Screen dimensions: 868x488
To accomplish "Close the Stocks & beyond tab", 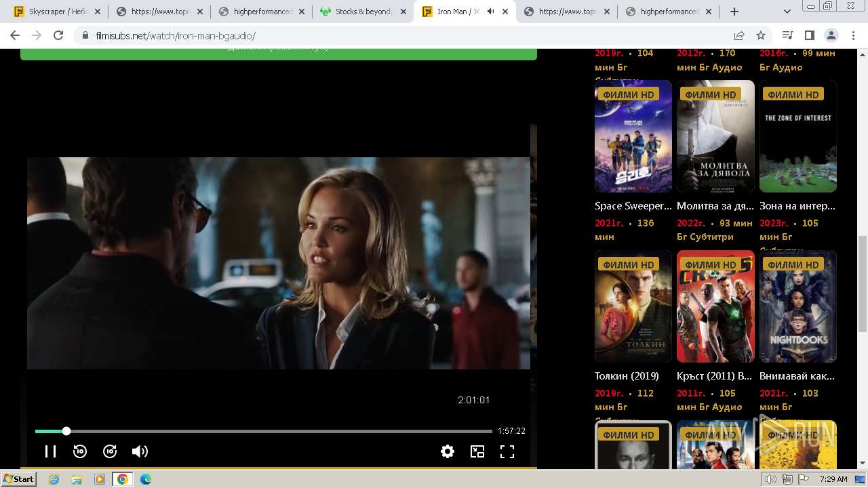I will (403, 12).
